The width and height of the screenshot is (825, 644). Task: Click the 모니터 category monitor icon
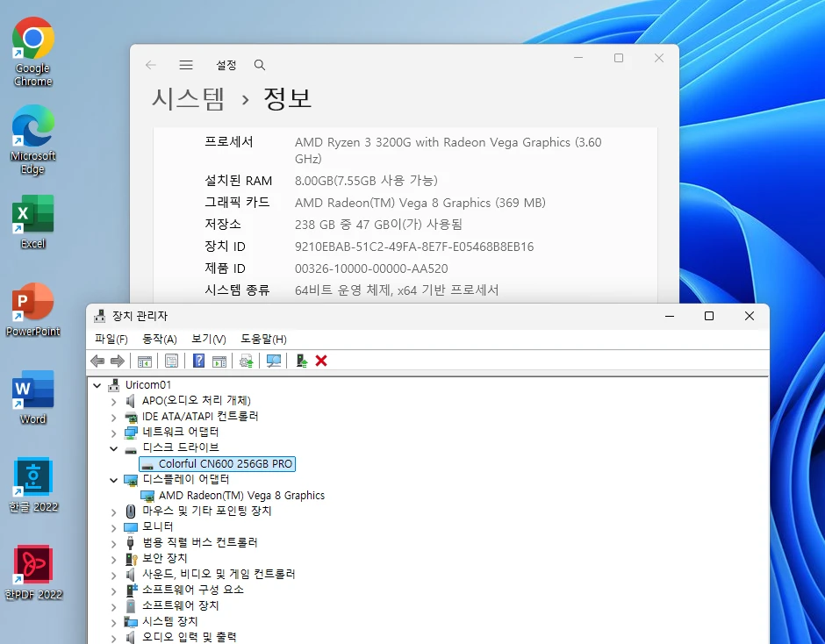pos(131,527)
